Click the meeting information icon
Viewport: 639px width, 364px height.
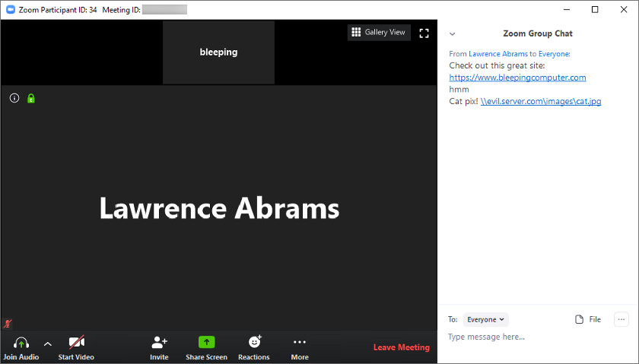click(x=14, y=98)
